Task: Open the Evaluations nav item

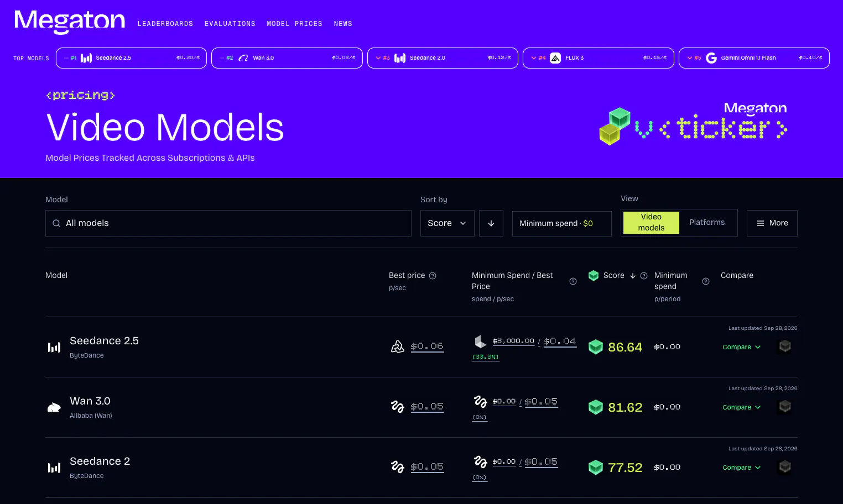Action: click(230, 24)
